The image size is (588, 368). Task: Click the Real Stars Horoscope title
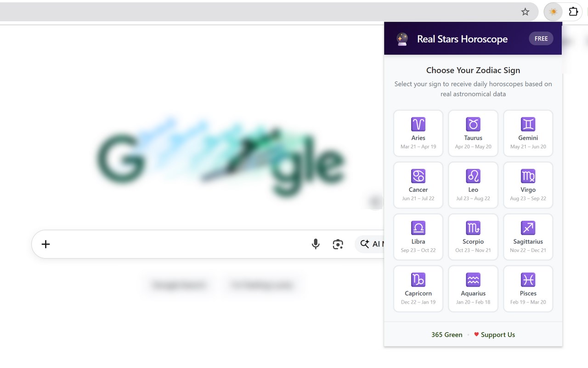462,39
